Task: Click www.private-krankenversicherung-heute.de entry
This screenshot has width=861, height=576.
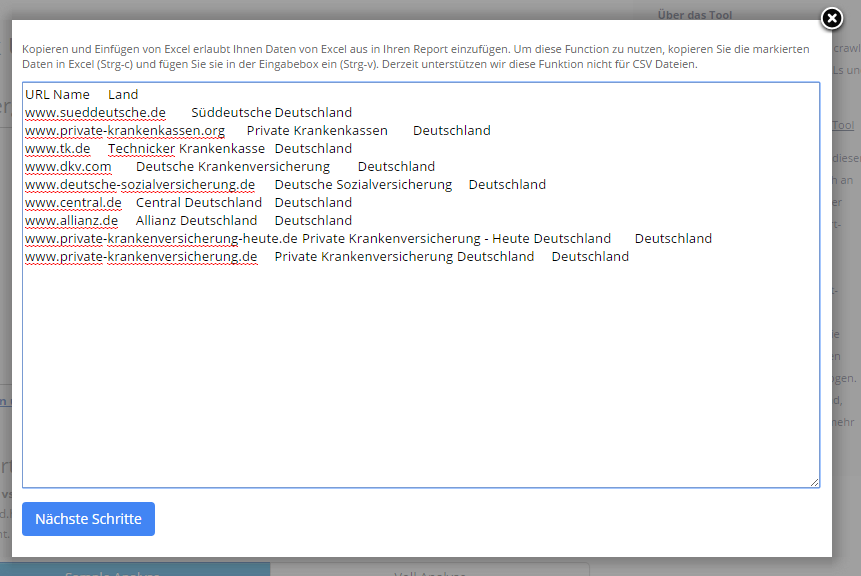Action: coord(161,239)
